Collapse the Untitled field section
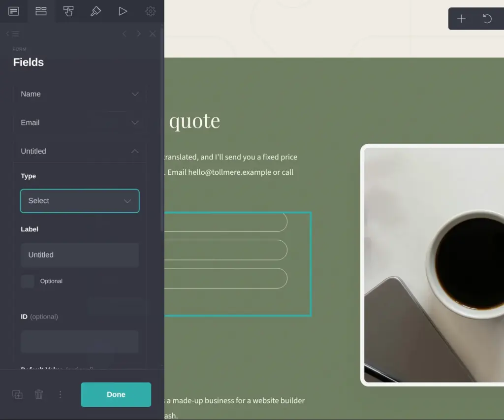Viewport: 504px width, 420px height. coord(80,151)
